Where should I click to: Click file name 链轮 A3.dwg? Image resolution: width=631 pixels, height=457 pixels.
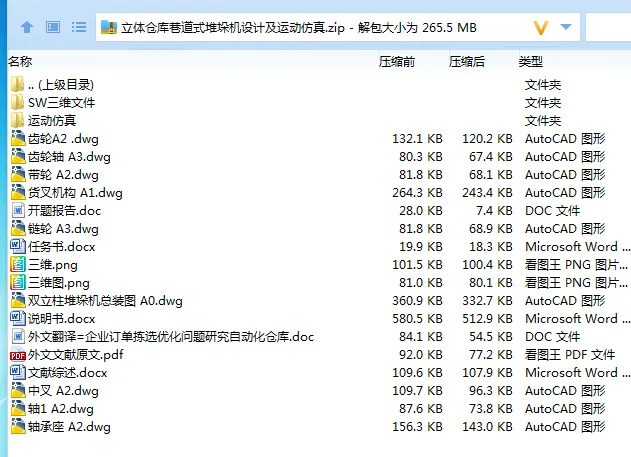tap(63, 228)
